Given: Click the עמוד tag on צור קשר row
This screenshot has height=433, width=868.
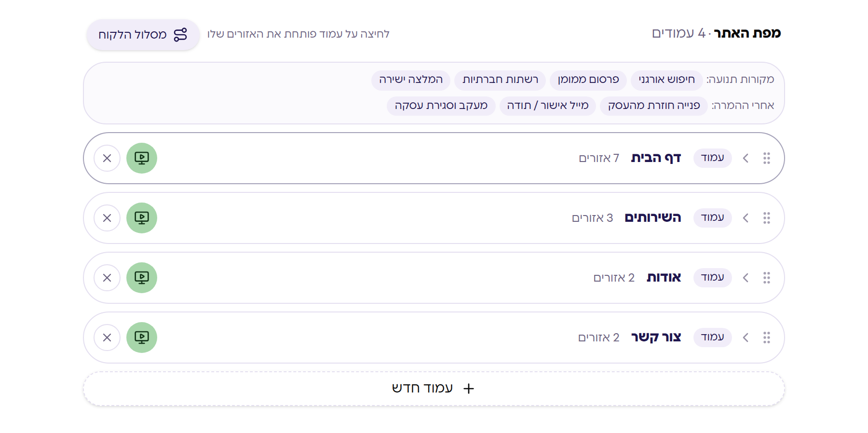Looking at the screenshot, I should point(713,338).
